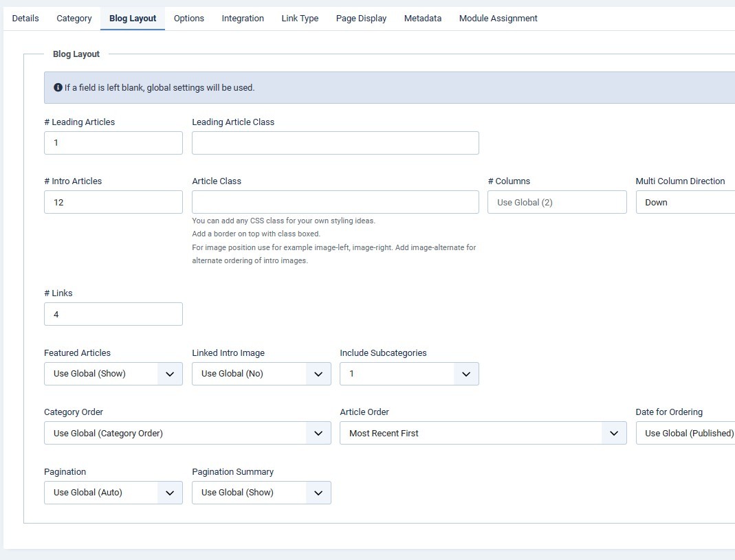
Task: Open the Linked Intro Image dropdown
Action: coord(261,374)
